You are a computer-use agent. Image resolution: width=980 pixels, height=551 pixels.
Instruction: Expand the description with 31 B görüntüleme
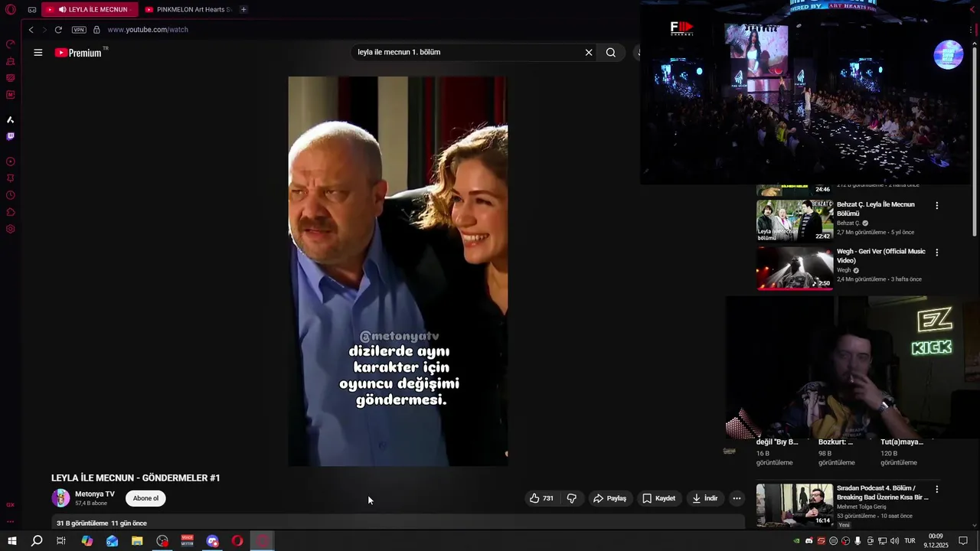(398, 523)
